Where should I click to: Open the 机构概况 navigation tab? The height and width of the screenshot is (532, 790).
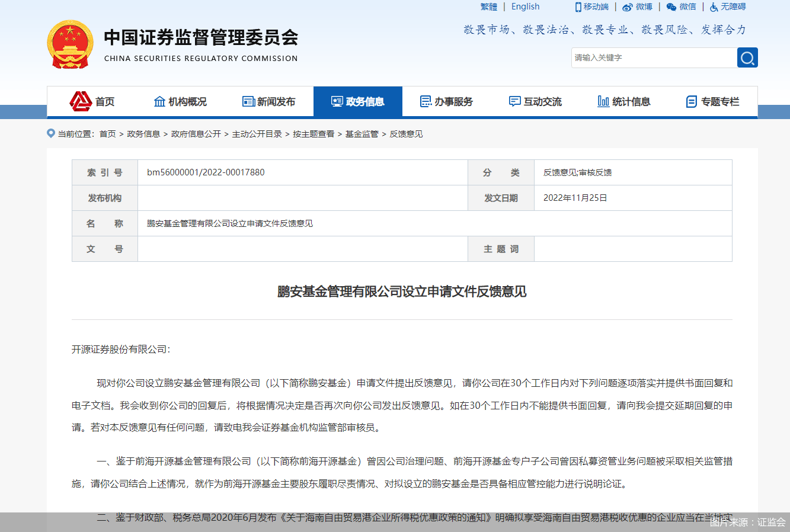point(180,102)
